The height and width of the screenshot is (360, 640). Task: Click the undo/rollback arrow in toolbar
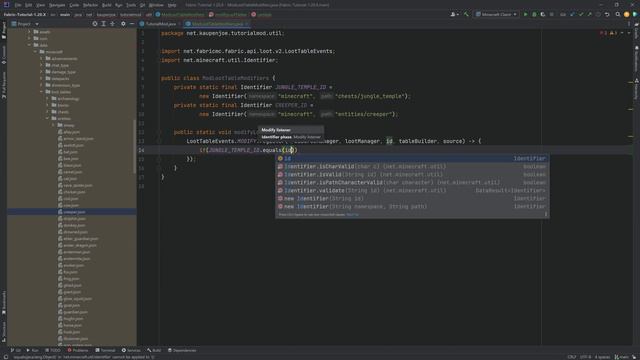pos(607,14)
